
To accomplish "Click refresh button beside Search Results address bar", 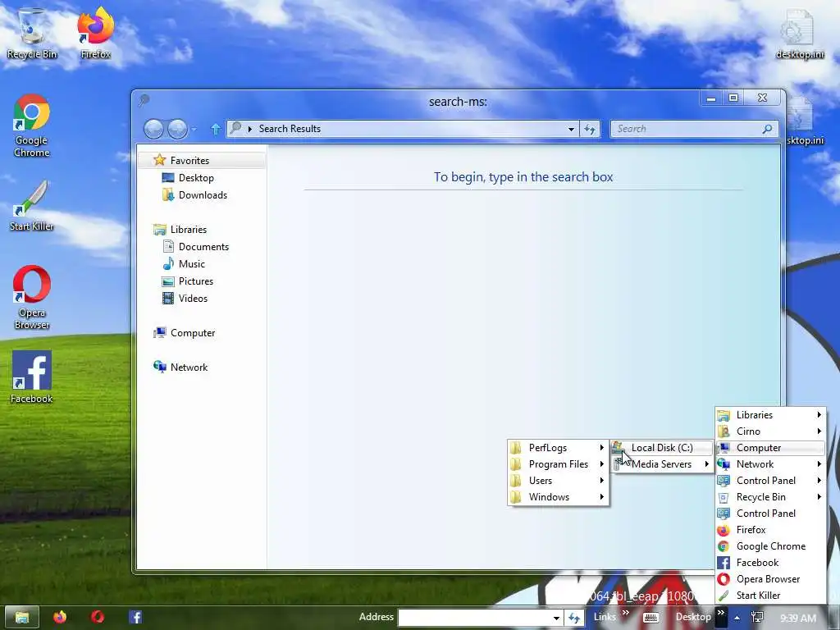I will click(590, 129).
